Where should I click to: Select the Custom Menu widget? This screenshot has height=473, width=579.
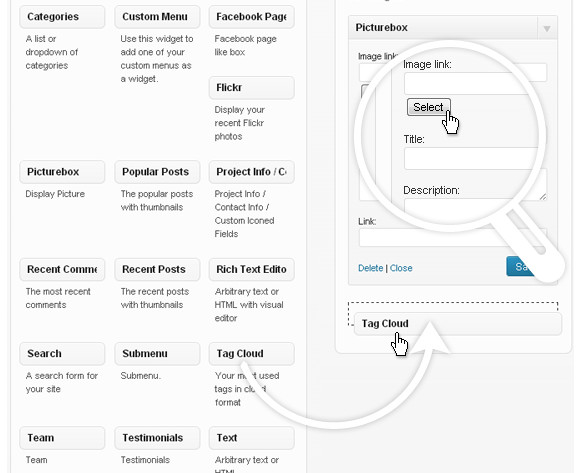[157, 17]
